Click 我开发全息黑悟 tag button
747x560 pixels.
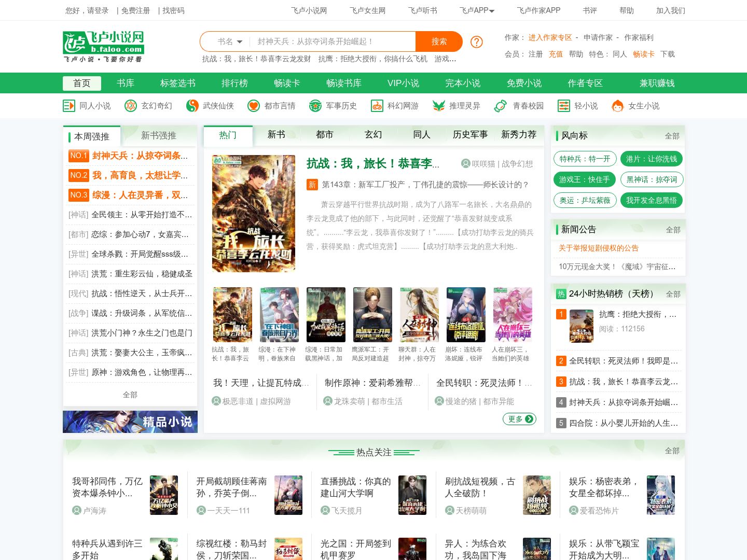pyautogui.click(x=652, y=200)
